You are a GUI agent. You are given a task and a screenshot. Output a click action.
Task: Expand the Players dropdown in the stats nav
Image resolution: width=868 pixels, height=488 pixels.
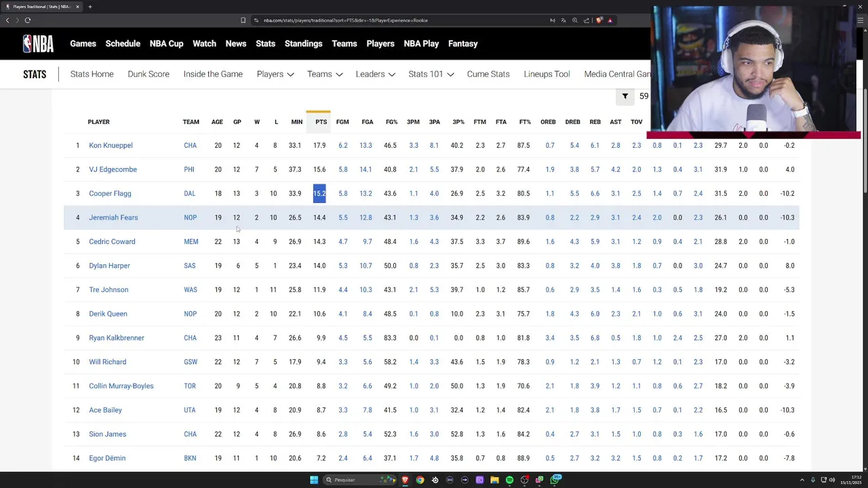point(275,74)
